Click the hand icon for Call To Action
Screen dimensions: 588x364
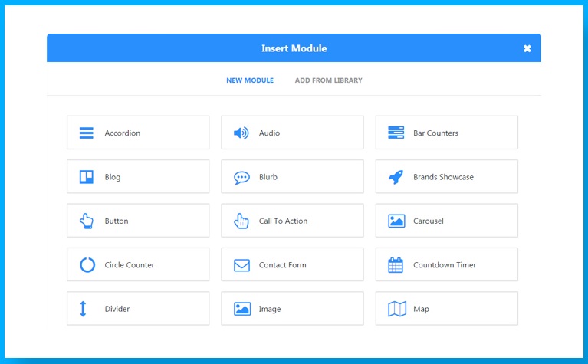point(241,221)
